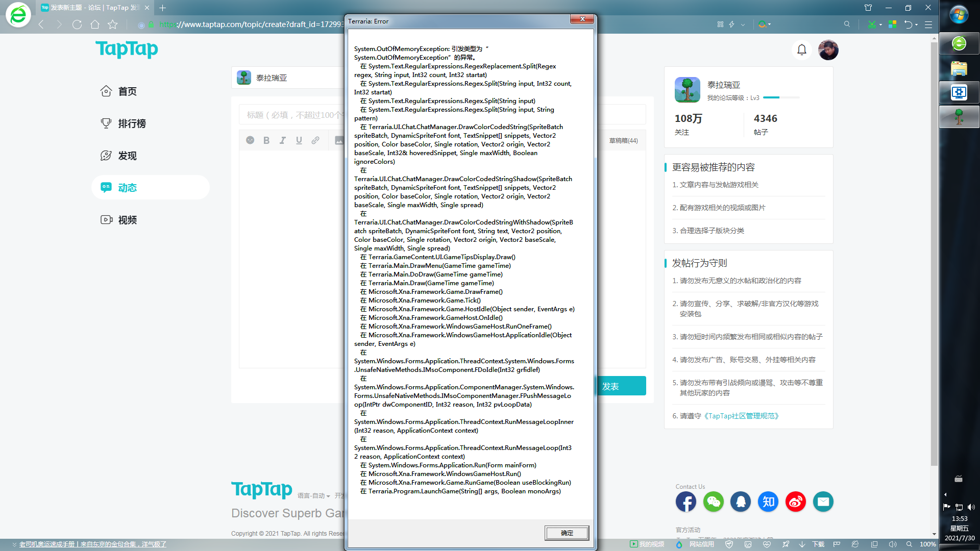Open the skin shirt icon in title bar
The height and width of the screenshot is (551, 980).
pos(868,8)
